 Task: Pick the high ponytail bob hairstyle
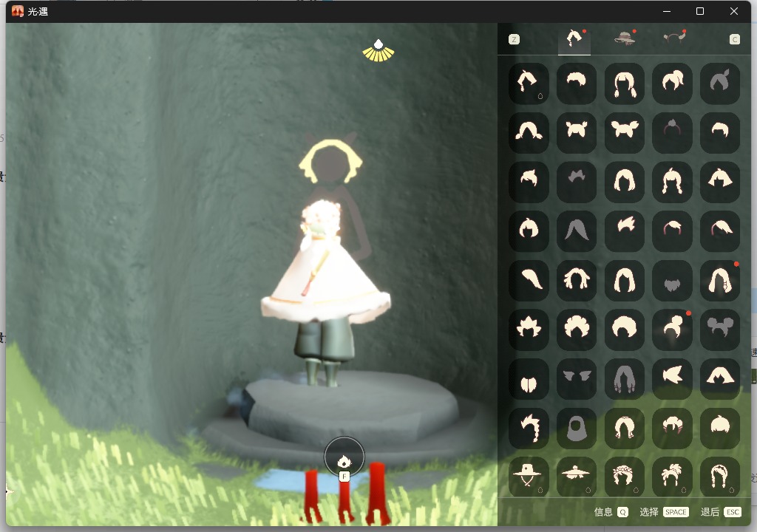click(672, 83)
